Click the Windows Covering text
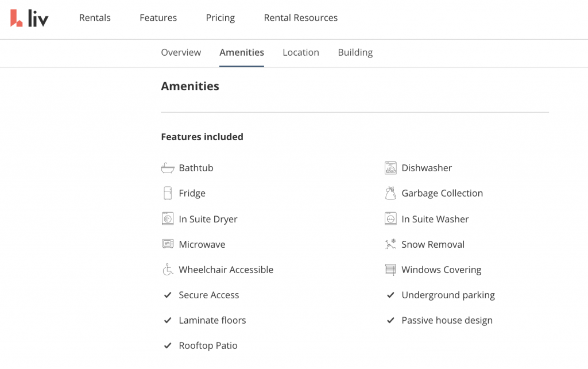 [x=442, y=270]
